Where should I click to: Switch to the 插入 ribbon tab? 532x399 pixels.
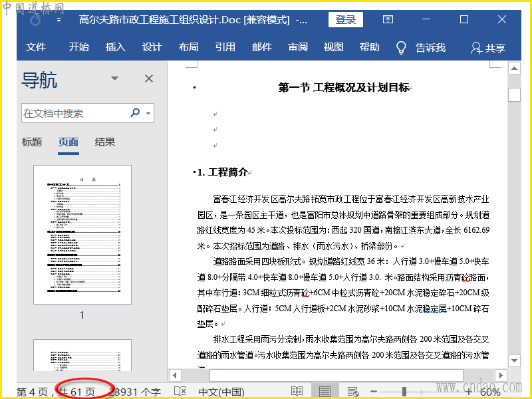tap(115, 47)
